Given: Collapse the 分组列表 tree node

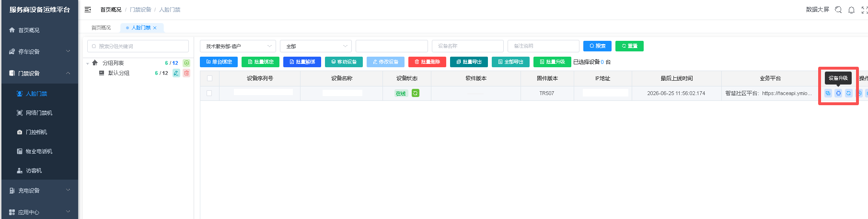Looking at the screenshot, I should (x=88, y=63).
